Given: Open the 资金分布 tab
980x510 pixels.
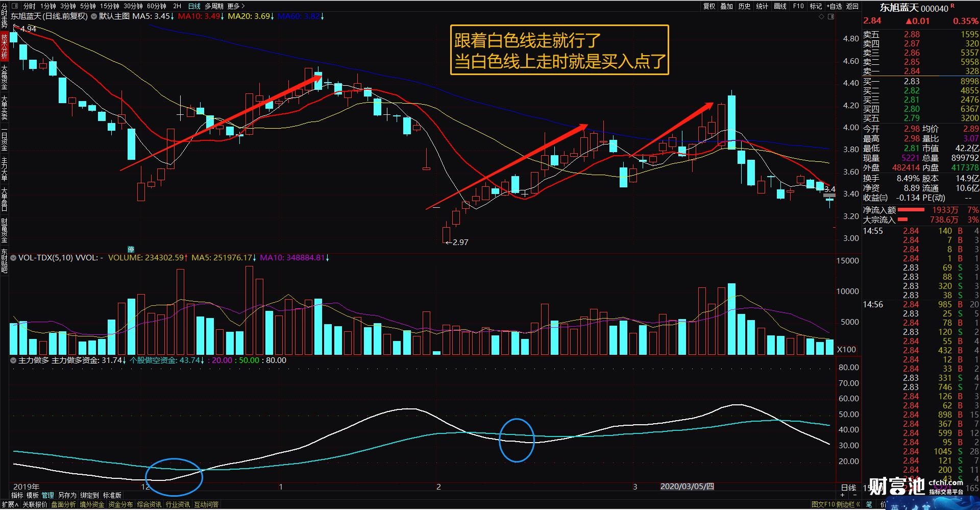Looking at the screenshot, I should point(120,504).
